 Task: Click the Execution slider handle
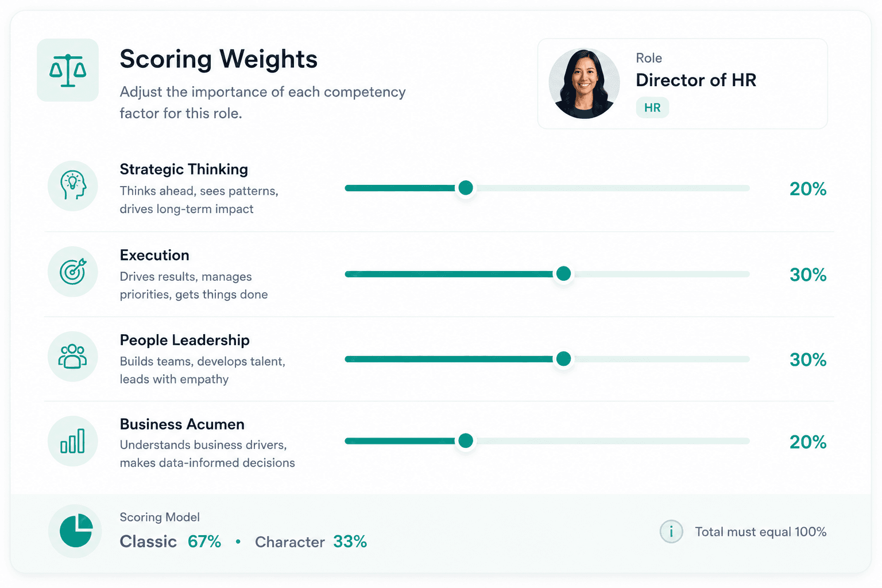click(x=564, y=274)
